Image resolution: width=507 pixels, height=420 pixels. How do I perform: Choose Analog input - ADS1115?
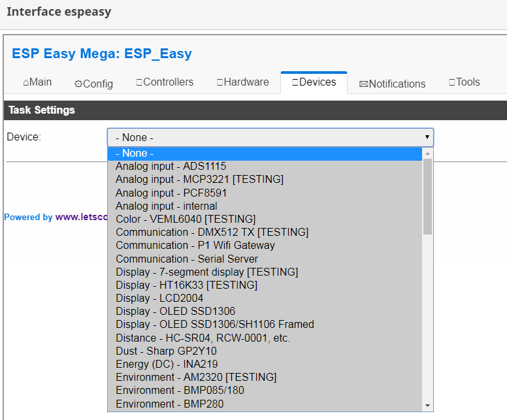pyautogui.click(x=265, y=166)
